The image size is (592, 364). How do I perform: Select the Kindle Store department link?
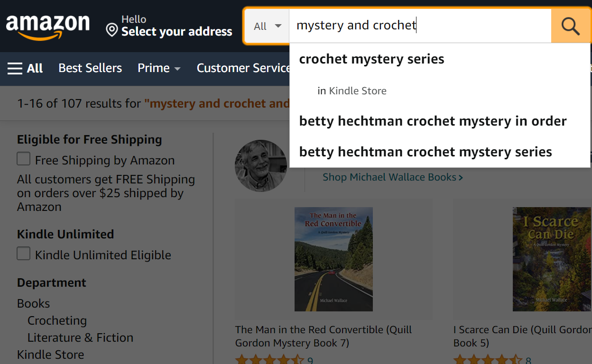50,355
